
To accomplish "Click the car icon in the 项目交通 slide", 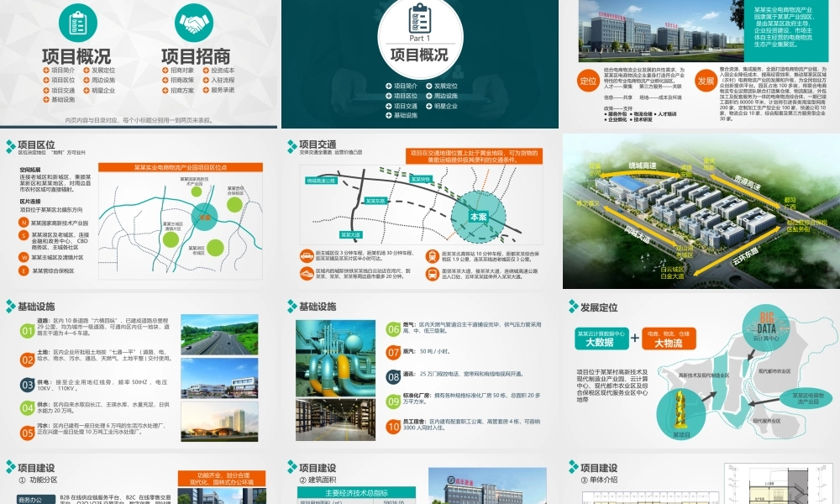I will coord(307,256).
